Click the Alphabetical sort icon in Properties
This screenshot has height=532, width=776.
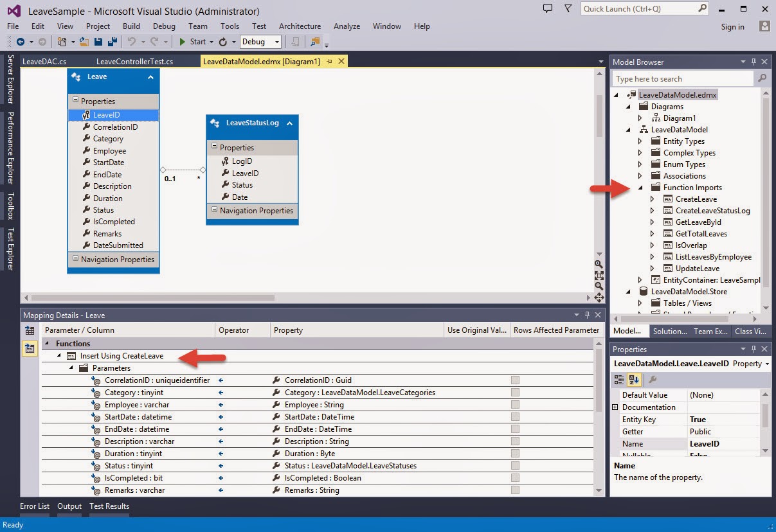click(x=633, y=379)
